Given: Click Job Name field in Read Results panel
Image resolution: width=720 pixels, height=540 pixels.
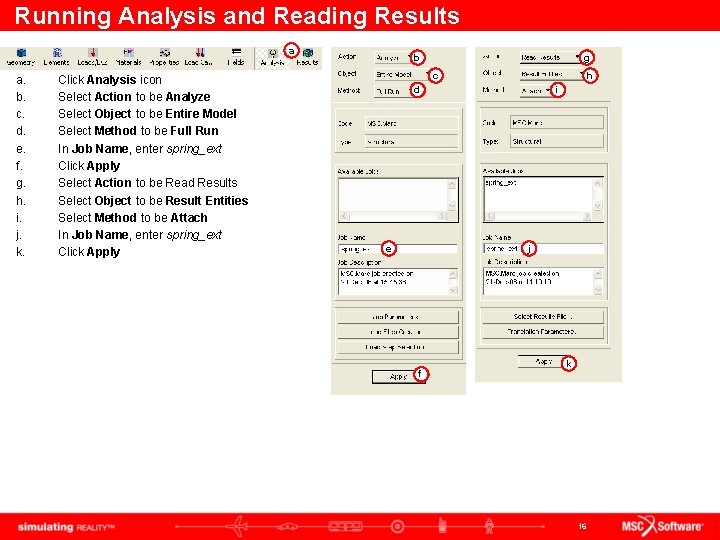Looking at the screenshot, I should (544, 248).
